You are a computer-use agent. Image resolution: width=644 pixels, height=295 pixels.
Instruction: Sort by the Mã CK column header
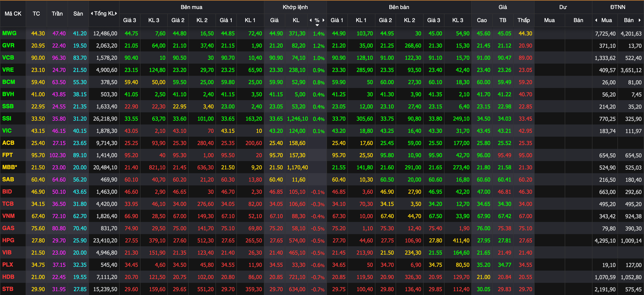pyautogui.click(x=13, y=14)
